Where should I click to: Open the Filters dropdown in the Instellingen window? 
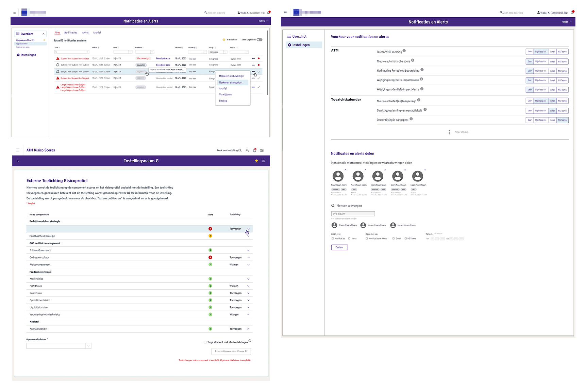pyautogui.click(x=566, y=22)
